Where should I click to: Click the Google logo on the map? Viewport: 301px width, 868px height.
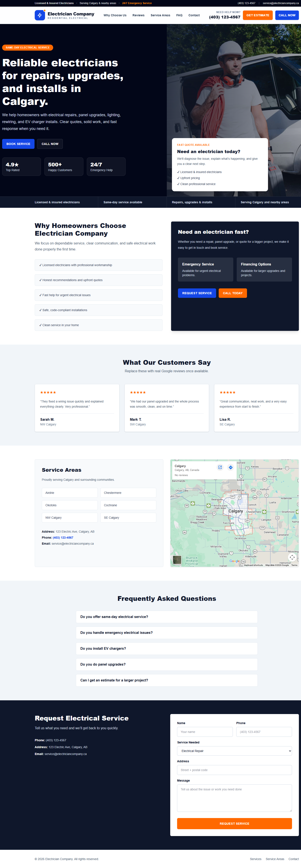pos(234,561)
